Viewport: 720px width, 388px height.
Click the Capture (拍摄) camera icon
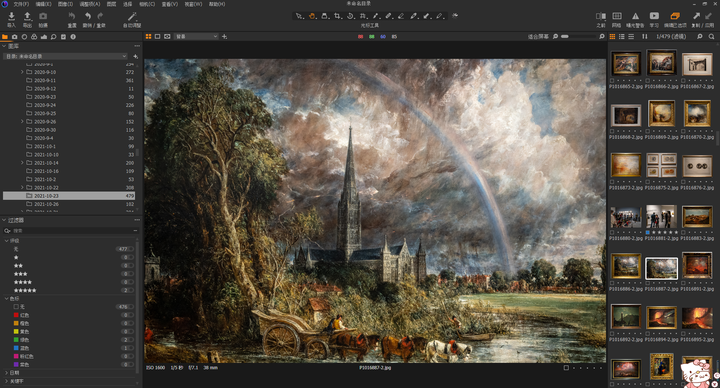pyautogui.click(x=43, y=16)
